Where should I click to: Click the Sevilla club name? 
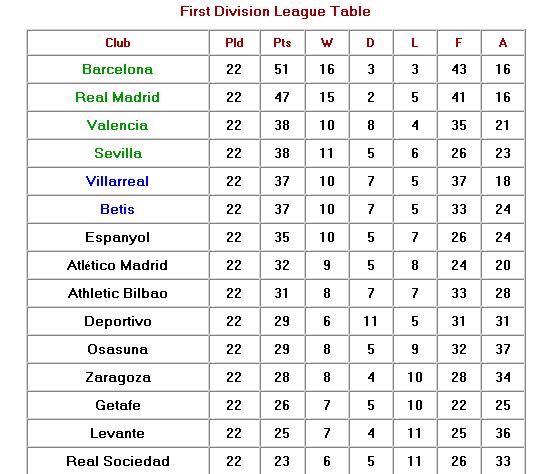click(x=118, y=153)
